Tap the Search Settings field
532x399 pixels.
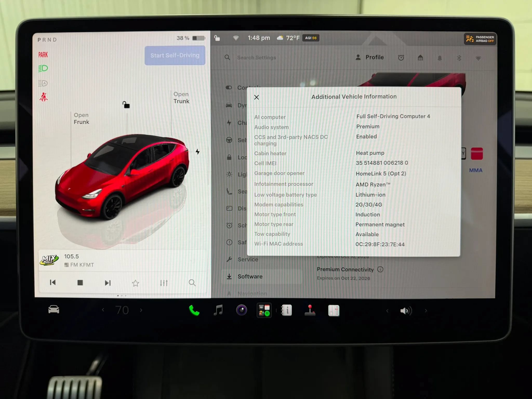pos(256,57)
